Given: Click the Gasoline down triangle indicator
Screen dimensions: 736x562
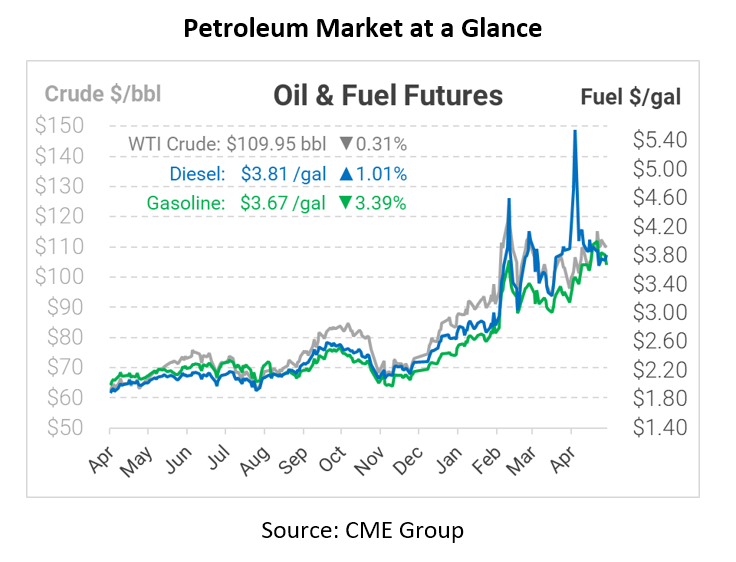Looking at the screenshot, I should tap(347, 202).
